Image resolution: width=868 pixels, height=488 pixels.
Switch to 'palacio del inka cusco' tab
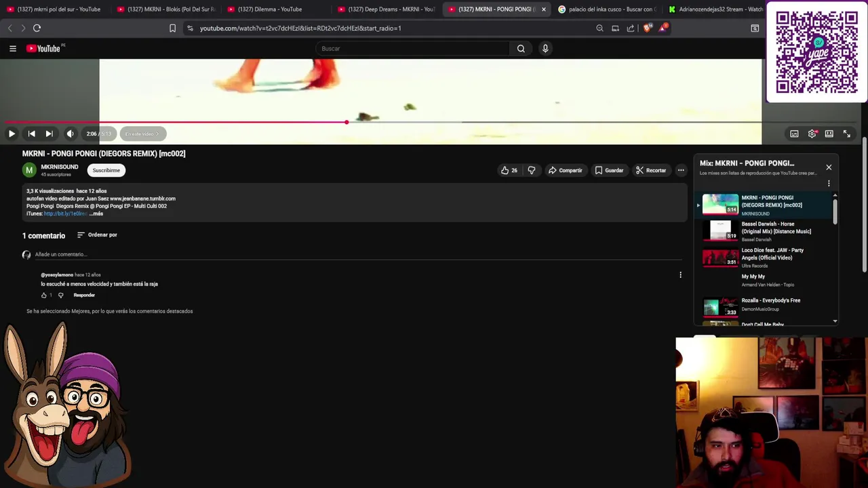(606, 9)
